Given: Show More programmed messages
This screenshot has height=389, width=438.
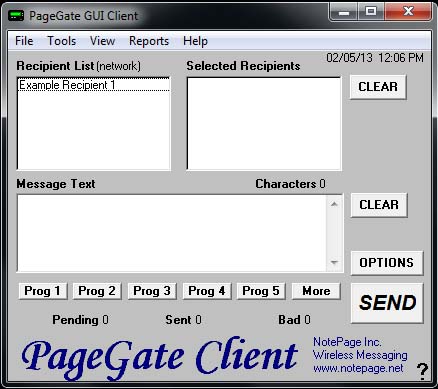Looking at the screenshot, I should pyautogui.click(x=316, y=291).
